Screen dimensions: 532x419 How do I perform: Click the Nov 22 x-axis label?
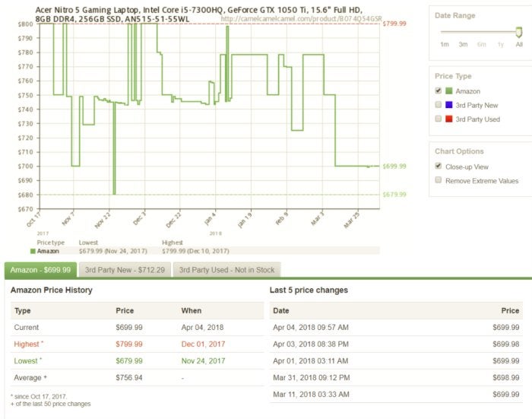pos(103,220)
